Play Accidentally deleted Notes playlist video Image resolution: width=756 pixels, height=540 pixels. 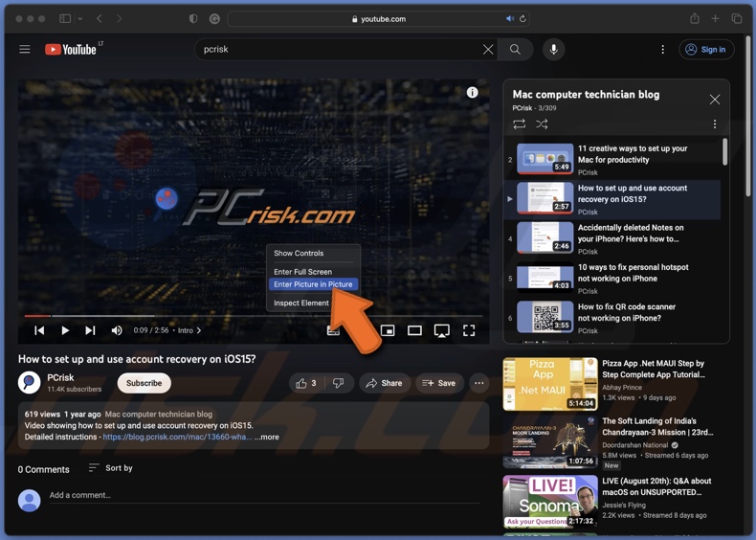click(x=612, y=238)
